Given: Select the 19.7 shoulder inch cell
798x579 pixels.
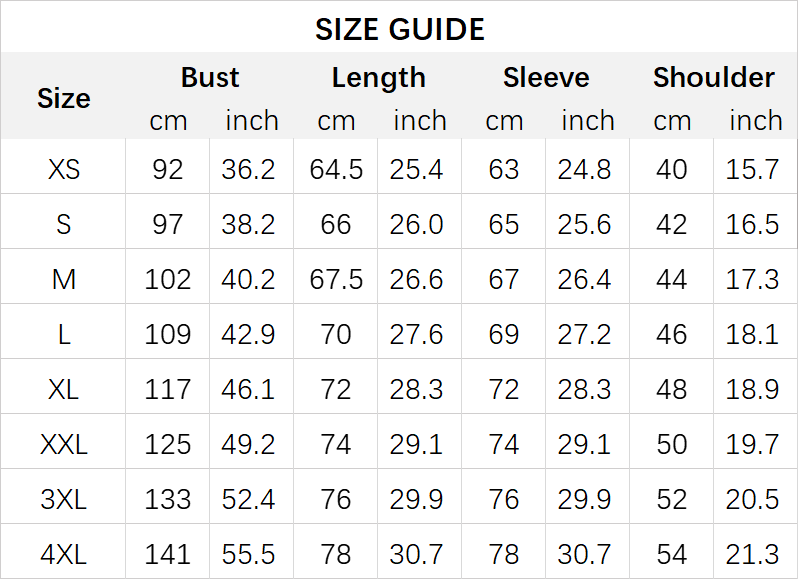Looking at the screenshot, I should tap(753, 443).
